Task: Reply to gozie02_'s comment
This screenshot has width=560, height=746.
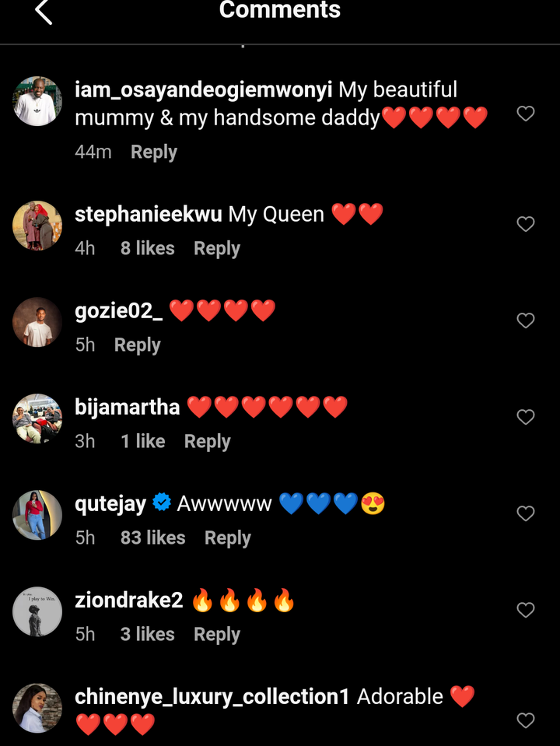Action: click(x=138, y=345)
